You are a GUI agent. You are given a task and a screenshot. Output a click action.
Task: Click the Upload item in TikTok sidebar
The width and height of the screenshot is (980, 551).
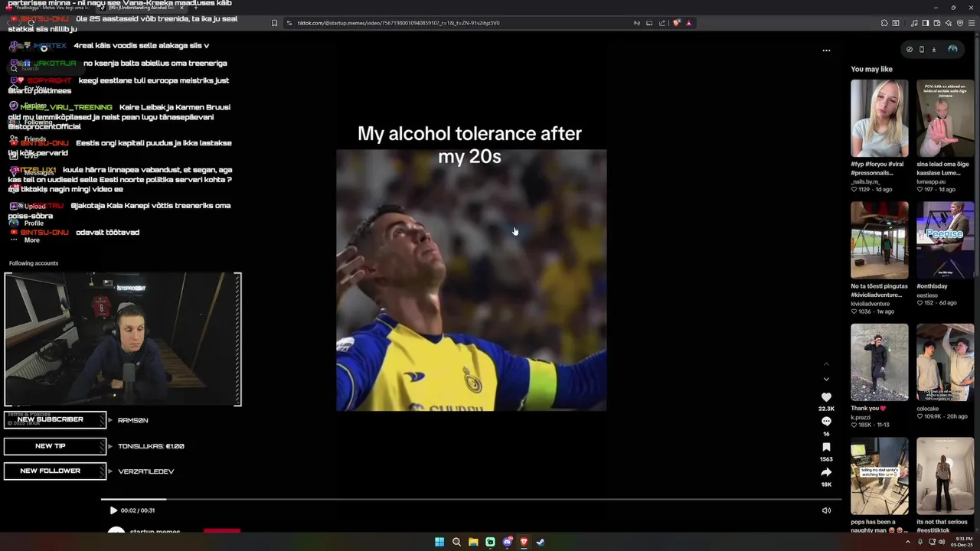point(34,207)
